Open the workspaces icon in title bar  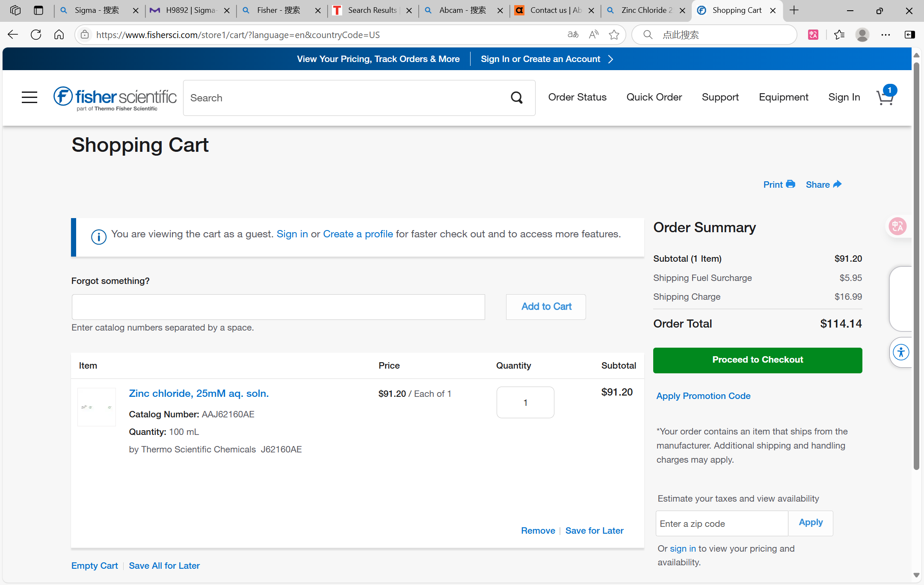click(15, 10)
